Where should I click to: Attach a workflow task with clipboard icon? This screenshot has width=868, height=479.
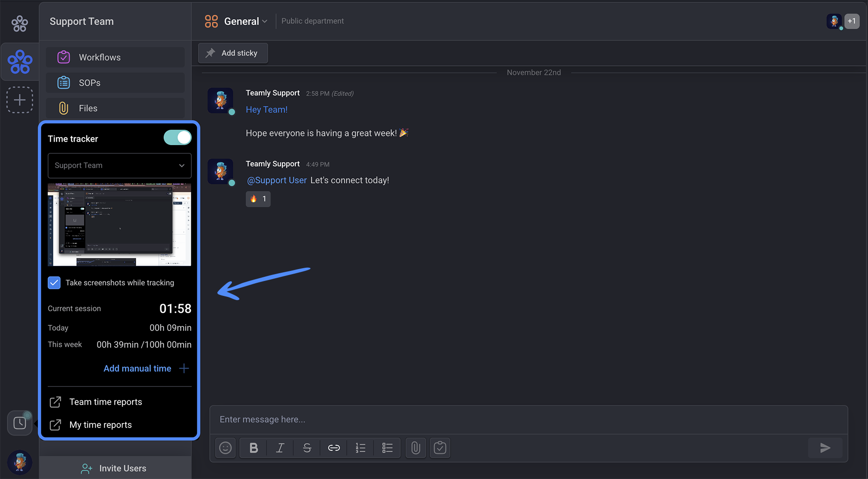tap(440, 448)
